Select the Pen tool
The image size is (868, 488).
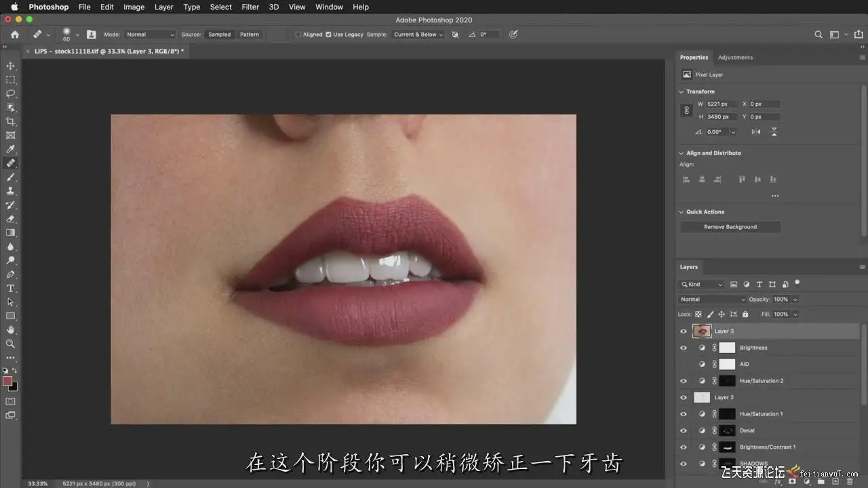[11, 274]
